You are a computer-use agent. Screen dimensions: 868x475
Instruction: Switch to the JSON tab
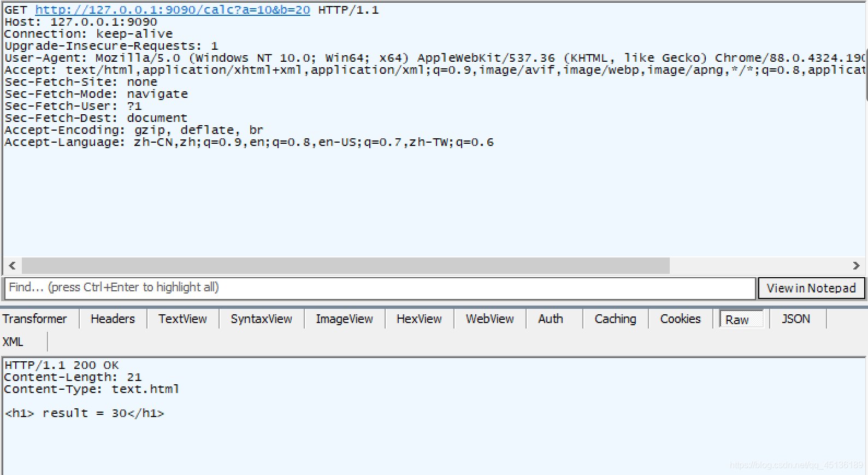coord(795,319)
